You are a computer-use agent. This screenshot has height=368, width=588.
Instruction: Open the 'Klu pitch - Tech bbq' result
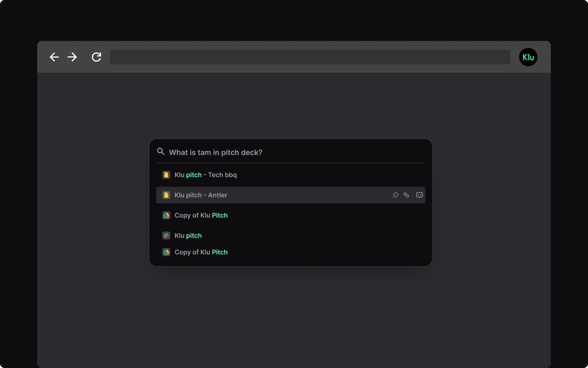pyautogui.click(x=206, y=175)
